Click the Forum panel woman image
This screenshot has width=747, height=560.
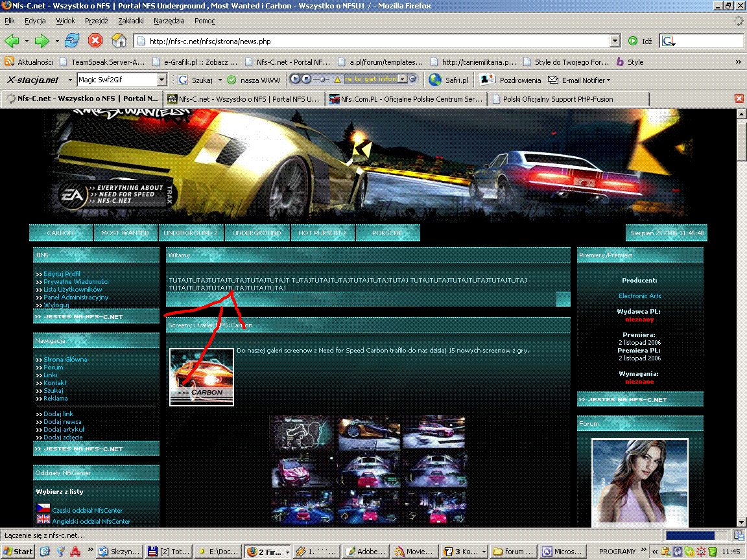[640, 482]
